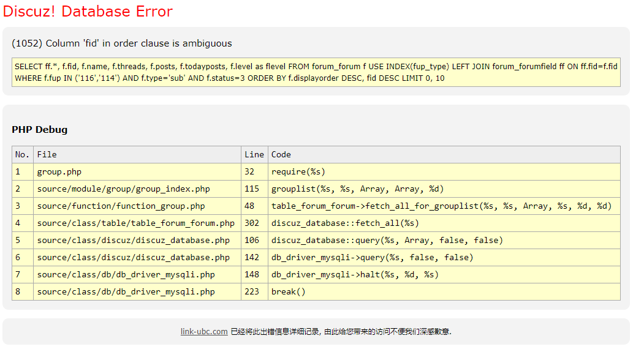Click the 'No.' column header
This screenshot has width=644, height=352.
pyautogui.click(x=23, y=154)
